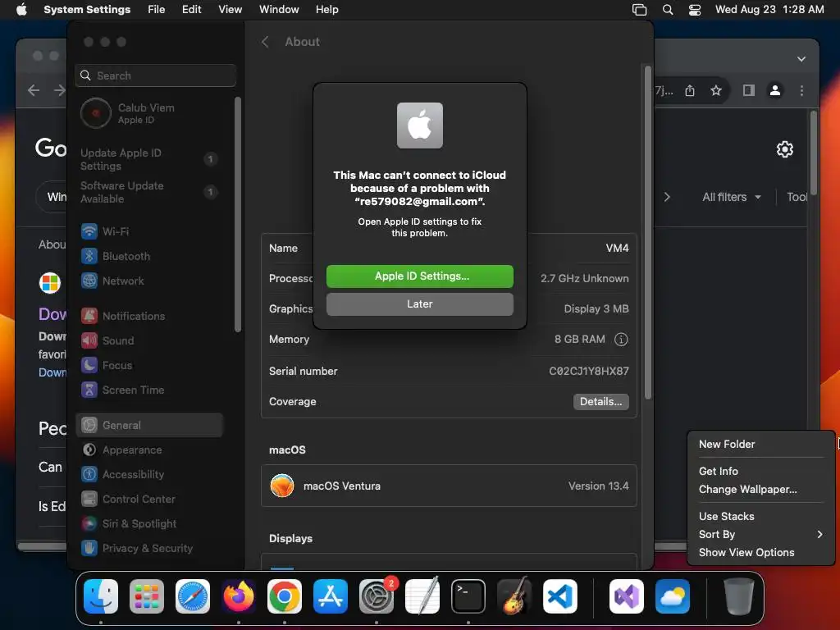Open Launchpad from the Dock
This screenshot has height=630, width=840.
pos(147,596)
